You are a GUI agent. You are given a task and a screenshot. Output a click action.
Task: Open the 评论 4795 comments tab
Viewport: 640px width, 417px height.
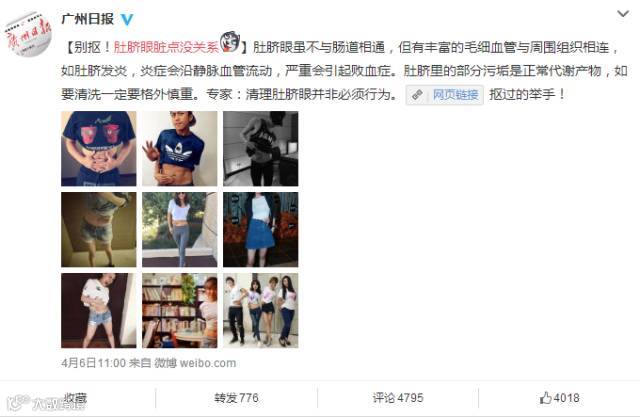pyautogui.click(x=398, y=398)
